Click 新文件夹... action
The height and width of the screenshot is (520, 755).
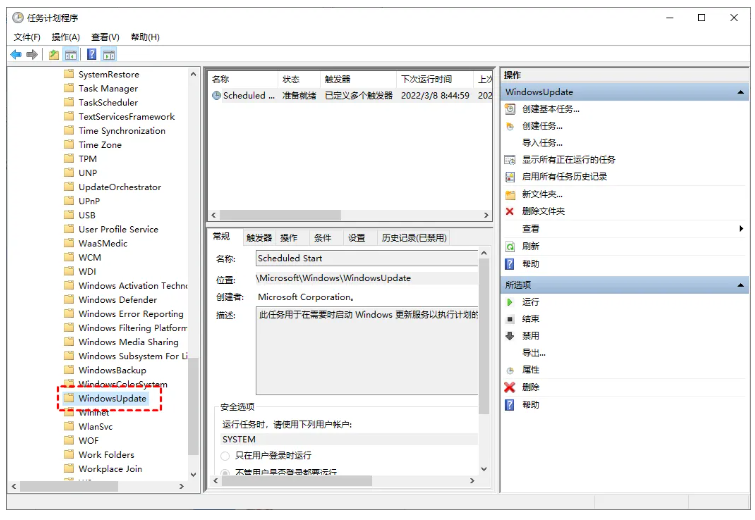(542, 195)
